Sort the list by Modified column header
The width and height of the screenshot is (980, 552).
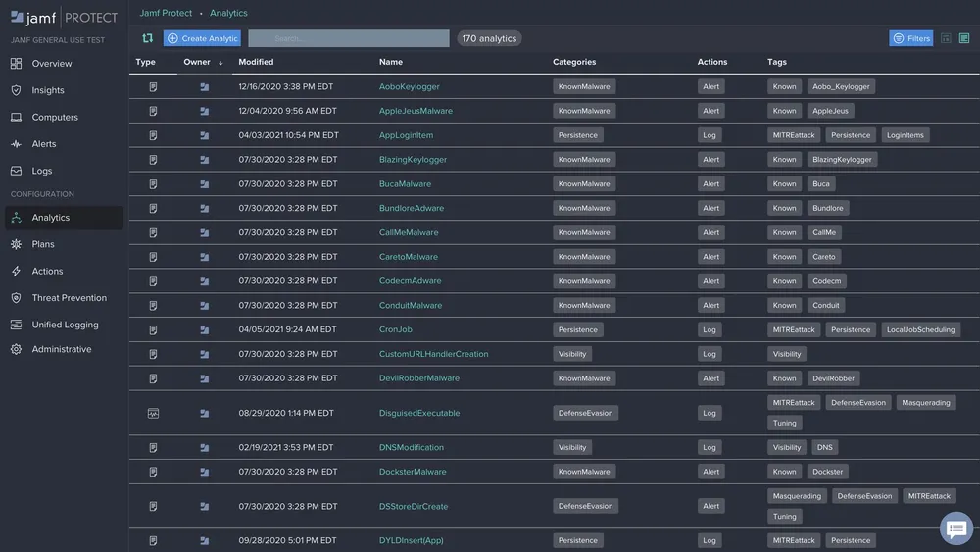click(256, 62)
